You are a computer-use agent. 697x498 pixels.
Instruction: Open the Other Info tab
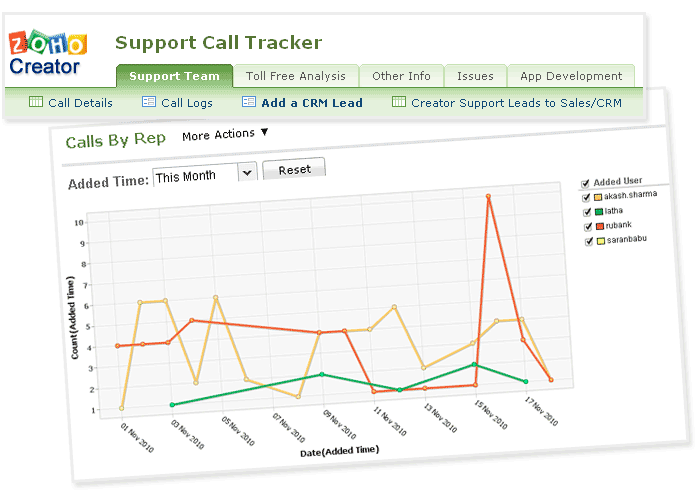pos(401,76)
